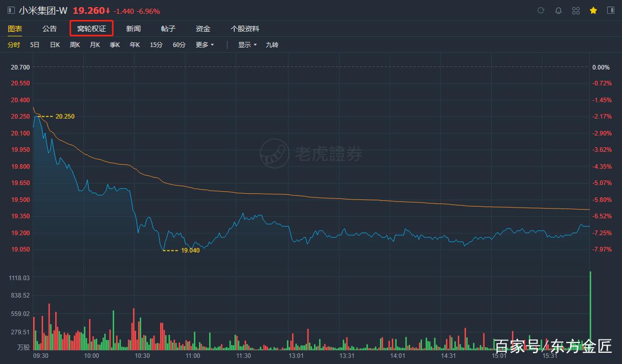Select the 月K chart period
The image size is (622, 364).
click(x=95, y=45)
